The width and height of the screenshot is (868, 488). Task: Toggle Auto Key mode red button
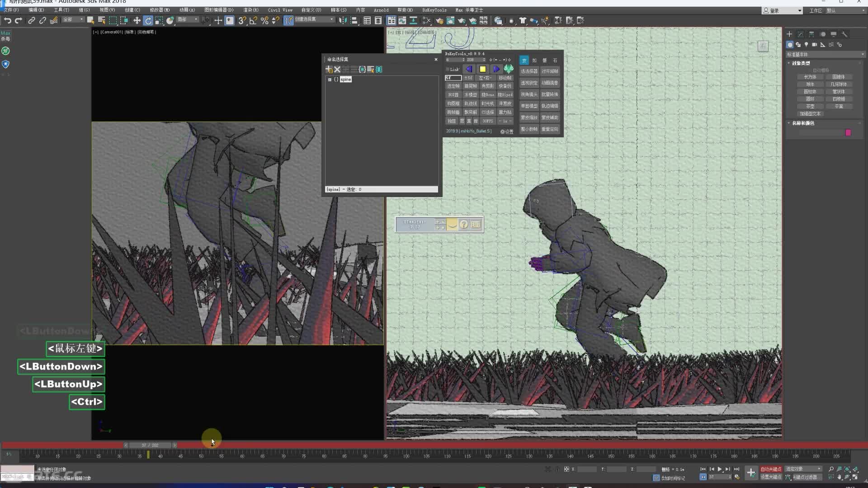point(770,469)
